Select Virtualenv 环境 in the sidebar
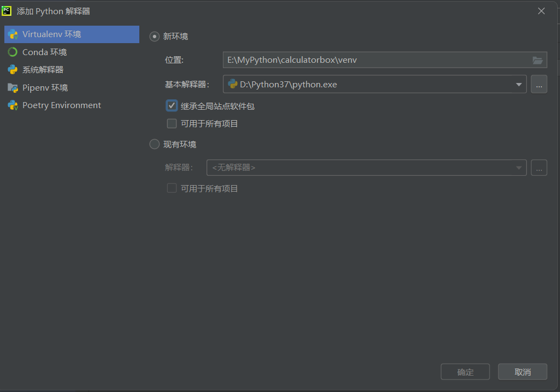 72,34
